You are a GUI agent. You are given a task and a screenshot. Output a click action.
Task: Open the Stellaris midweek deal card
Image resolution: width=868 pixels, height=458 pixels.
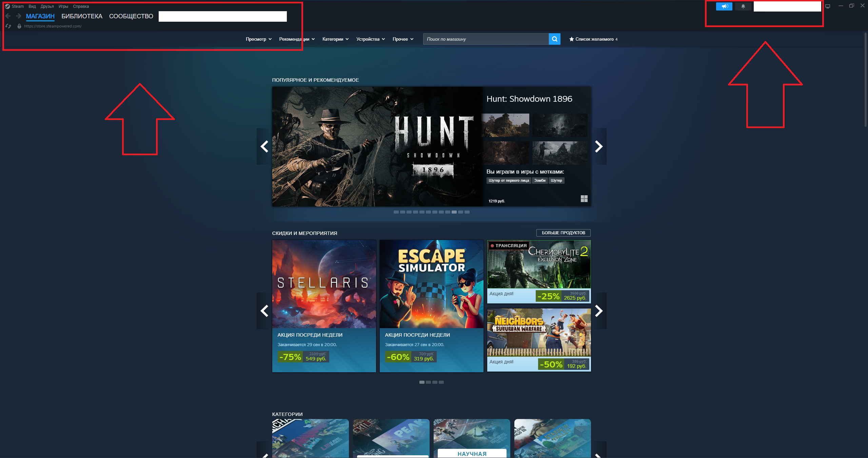click(324, 306)
